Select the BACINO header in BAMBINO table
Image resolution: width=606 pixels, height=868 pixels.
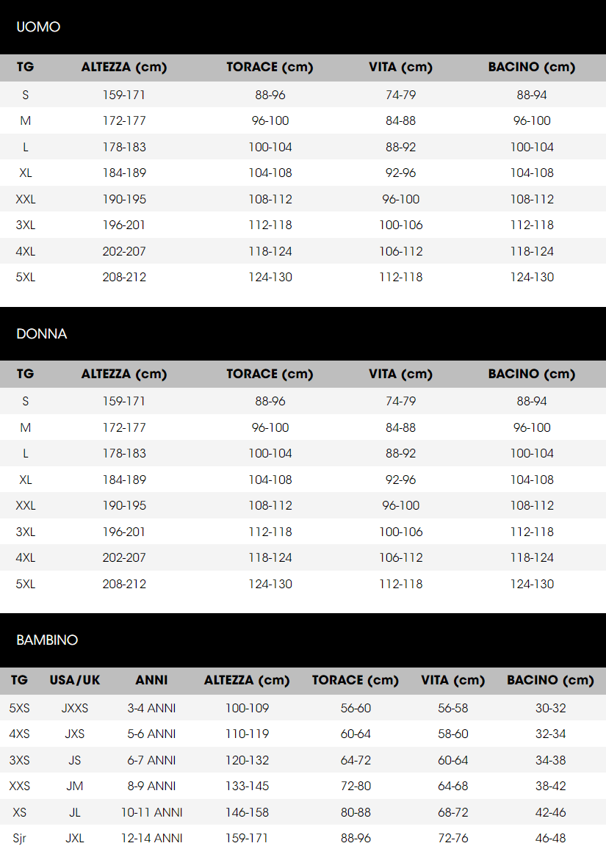point(550,680)
